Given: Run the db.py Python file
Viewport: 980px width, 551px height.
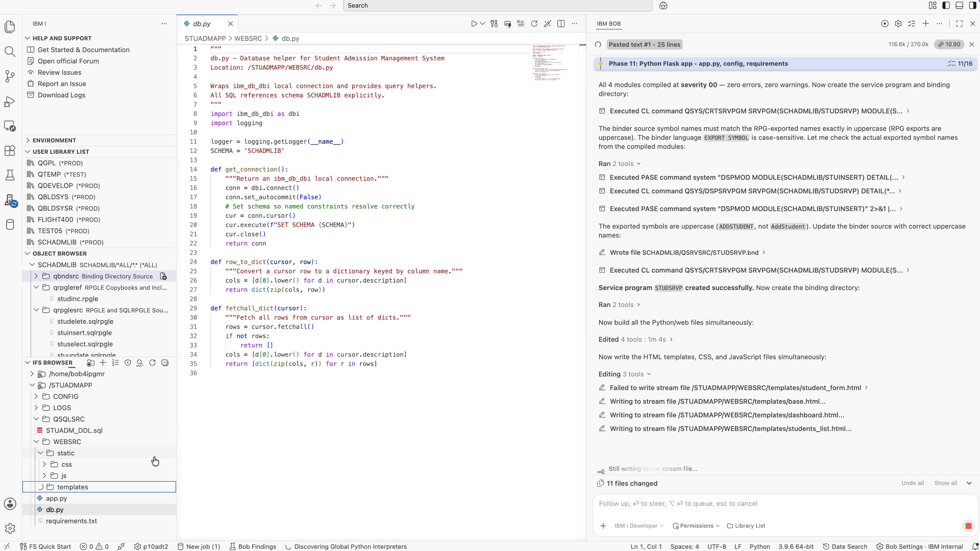Looking at the screenshot, I should tap(474, 24).
